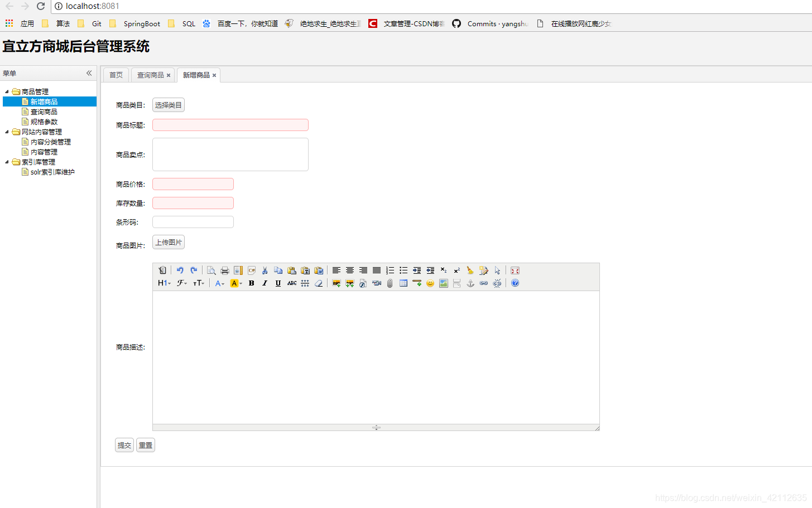Open the batch image upload tool
Image resolution: width=812 pixels, height=508 pixels.
[x=350, y=283]
